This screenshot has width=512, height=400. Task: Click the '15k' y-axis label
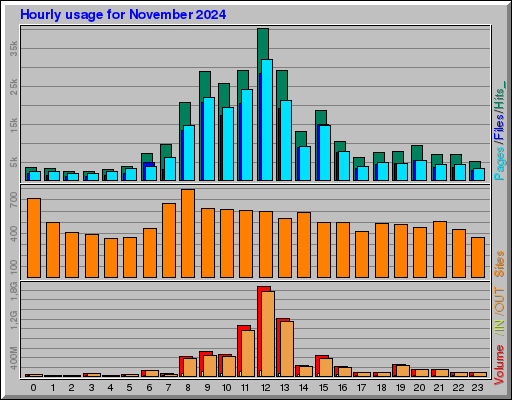(x=13, y=125)
